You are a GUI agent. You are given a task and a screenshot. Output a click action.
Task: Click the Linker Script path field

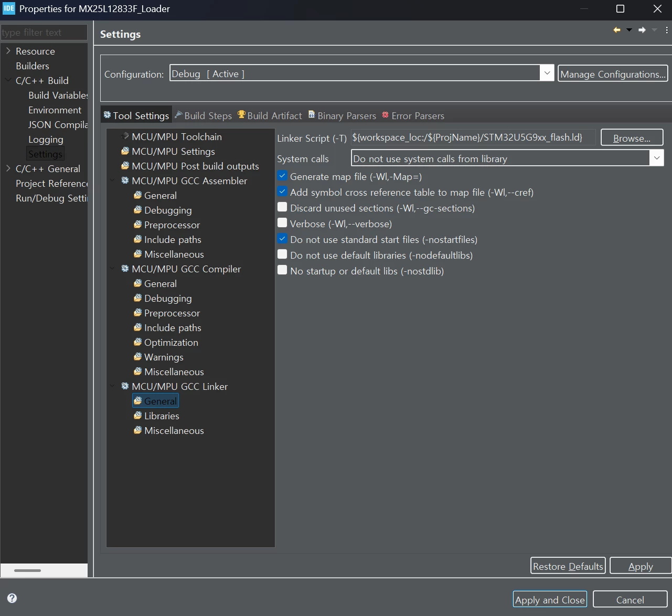point(473,137)
